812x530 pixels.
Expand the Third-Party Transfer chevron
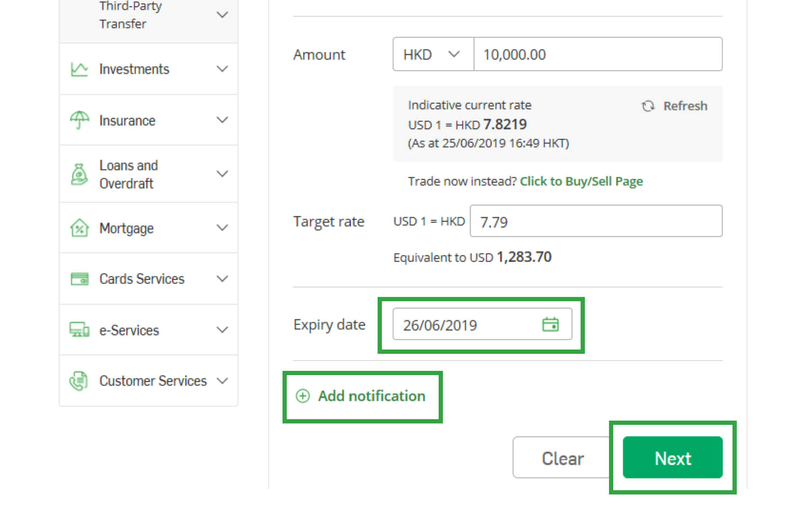click(x=222, y=15)
